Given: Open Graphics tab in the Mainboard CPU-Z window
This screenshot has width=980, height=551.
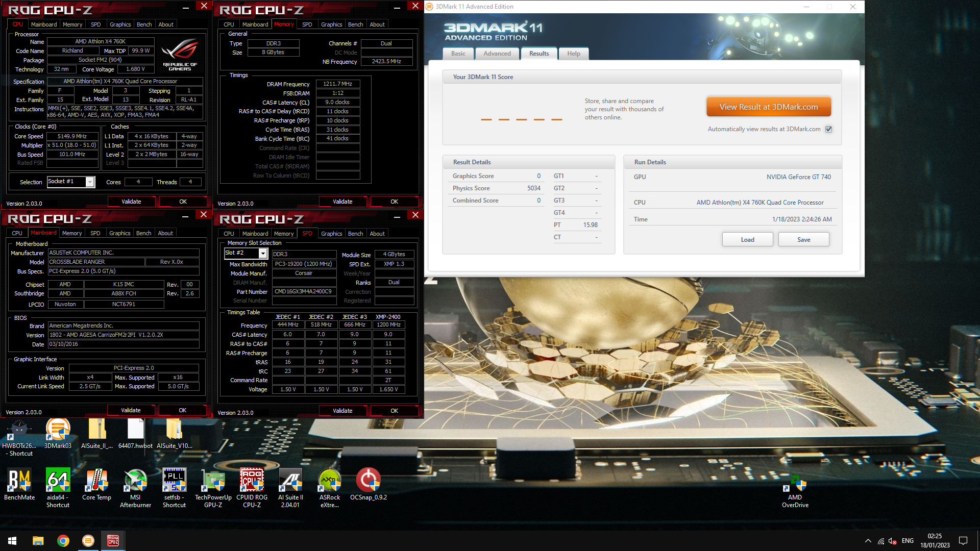Looking at the screenshot, I should click(120, 233).
